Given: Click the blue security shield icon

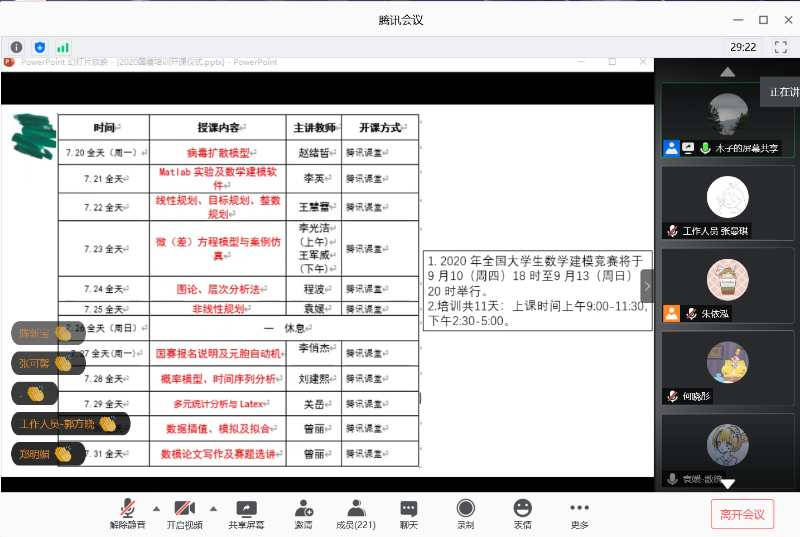Looking at the screenshot, I should (x=40, y=47).
